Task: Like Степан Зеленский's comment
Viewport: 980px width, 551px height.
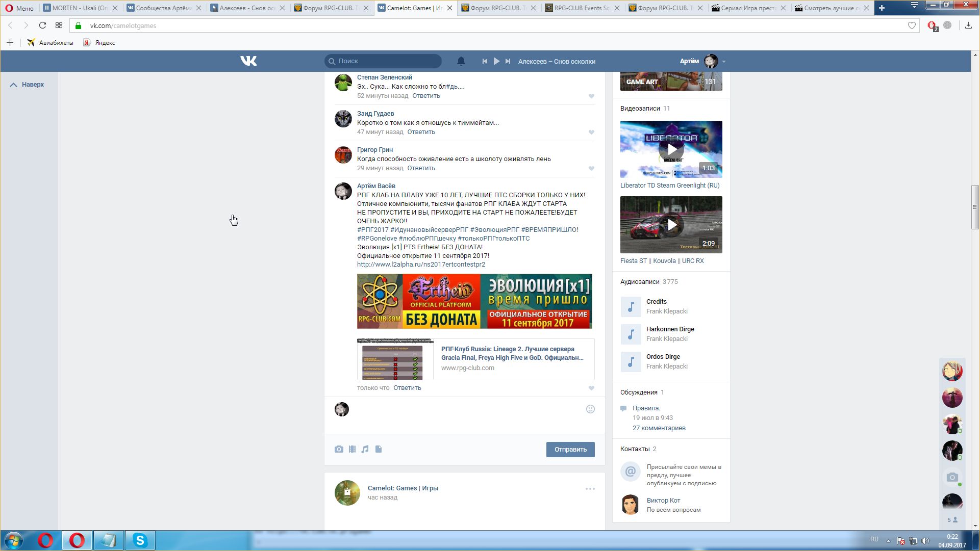Action: (x=591, y=96)
